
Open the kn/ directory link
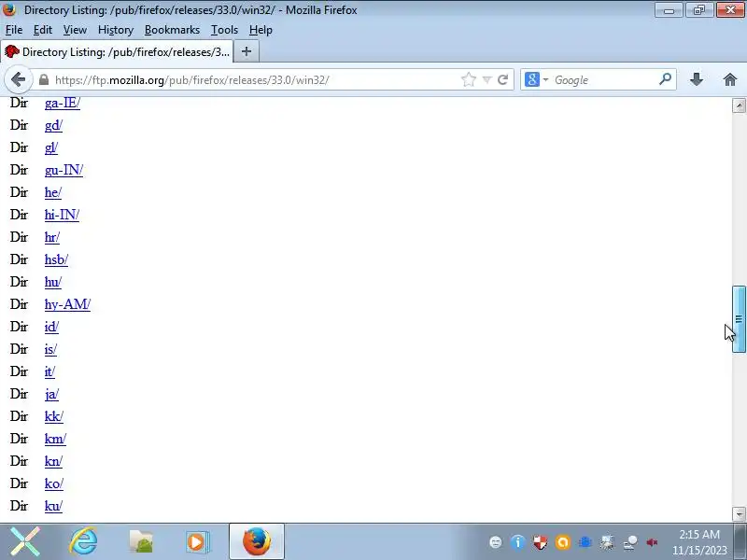point(53,461)
